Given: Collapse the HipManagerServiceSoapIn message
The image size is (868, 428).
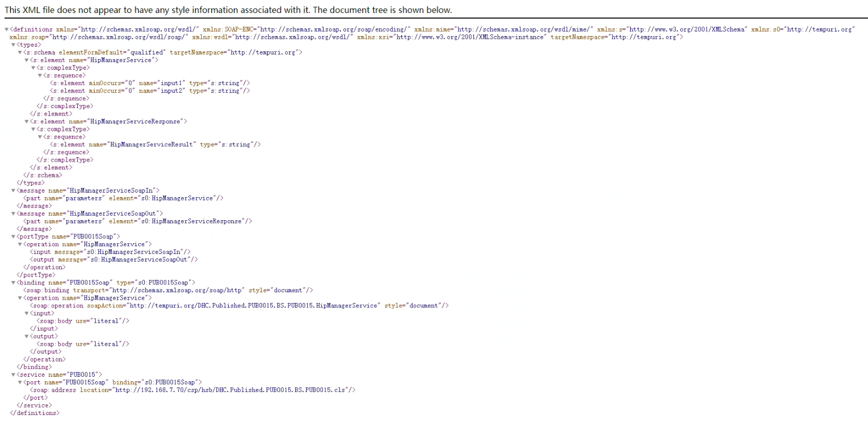Looking at the screenshot, I should point(12,190).
